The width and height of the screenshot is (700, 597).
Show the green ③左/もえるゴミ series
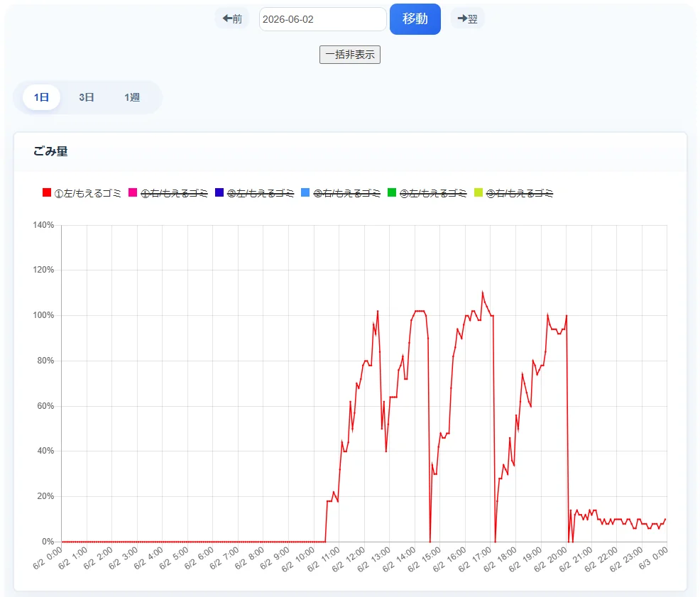click(x=392, y=192)
